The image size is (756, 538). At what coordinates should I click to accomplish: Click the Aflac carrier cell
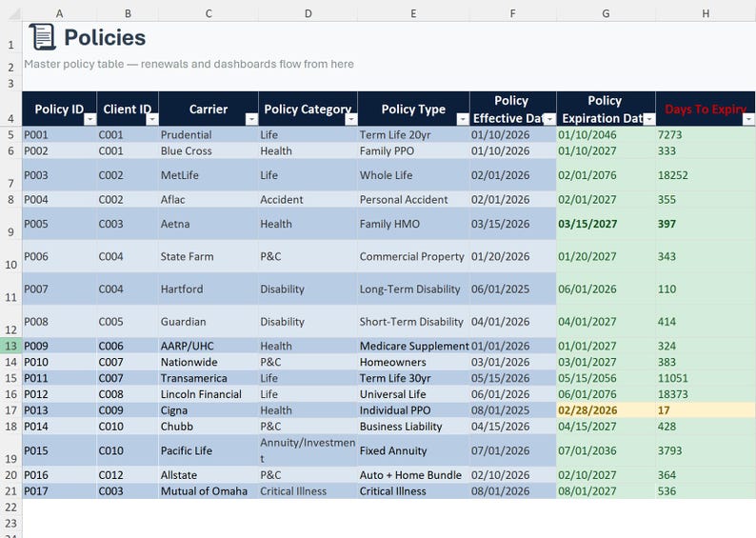(x=209, y=199)
